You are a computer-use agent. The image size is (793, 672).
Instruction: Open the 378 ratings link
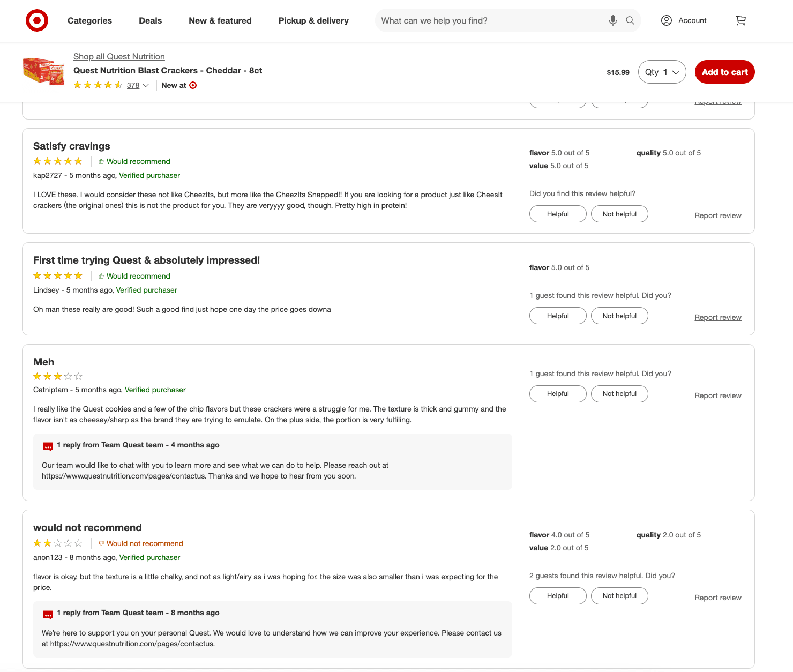[133, 85]
